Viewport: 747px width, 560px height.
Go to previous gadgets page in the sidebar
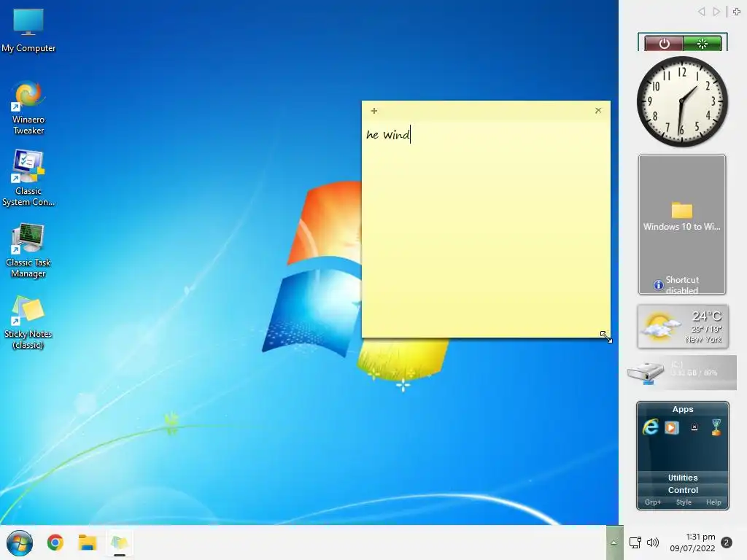(701, 12)
